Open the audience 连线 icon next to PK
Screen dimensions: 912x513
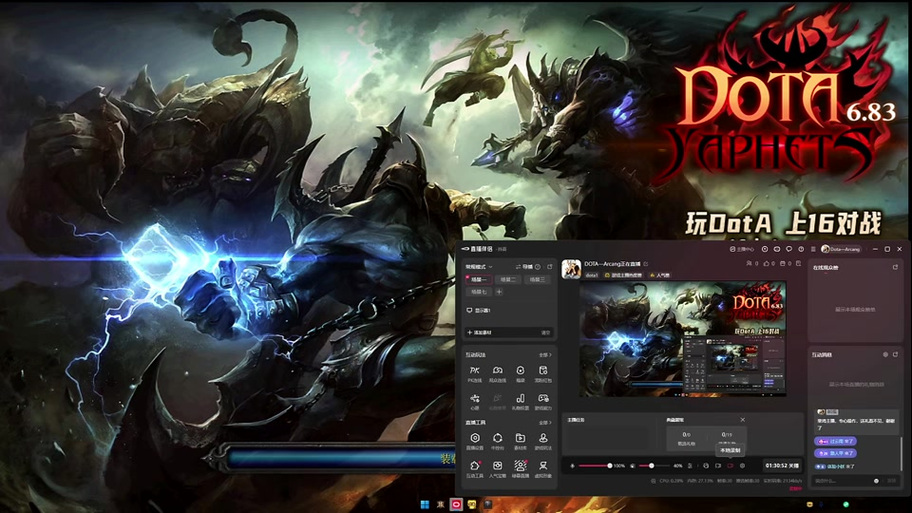497,374
